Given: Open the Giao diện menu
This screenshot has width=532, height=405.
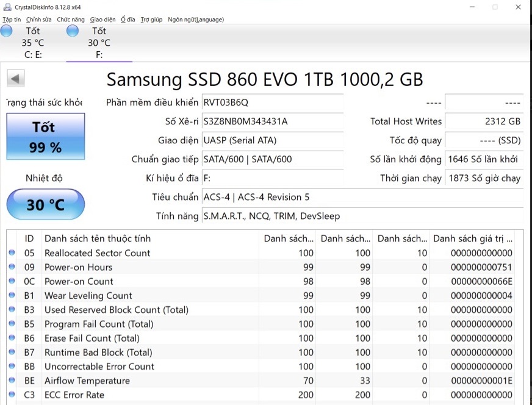Looking at the screenshot, I should pos(103,20).
